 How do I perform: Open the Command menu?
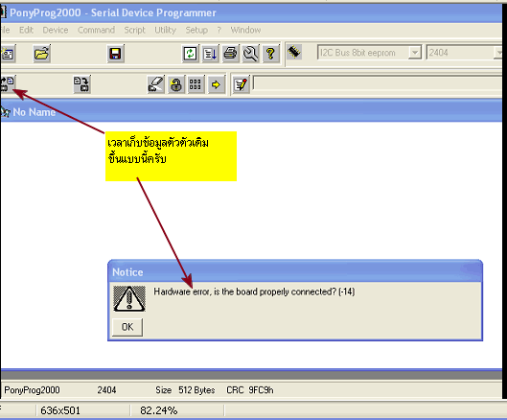coord(96,30)
